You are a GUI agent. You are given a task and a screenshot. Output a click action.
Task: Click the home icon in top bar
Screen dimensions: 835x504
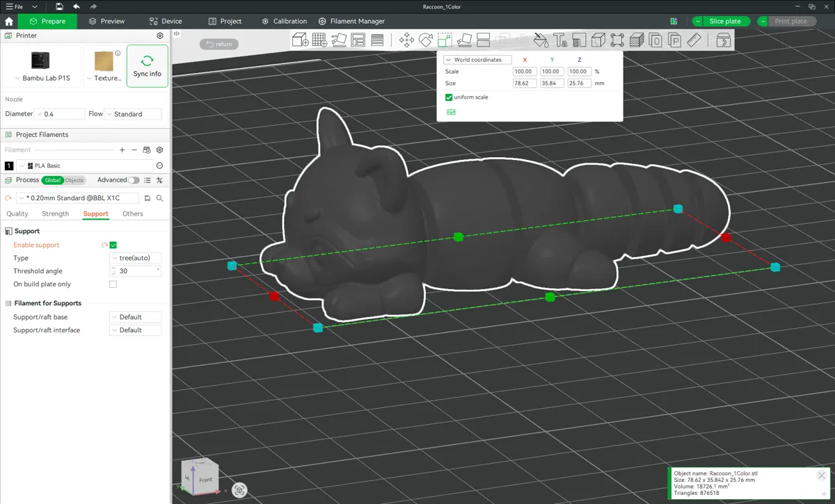[8, 22]
